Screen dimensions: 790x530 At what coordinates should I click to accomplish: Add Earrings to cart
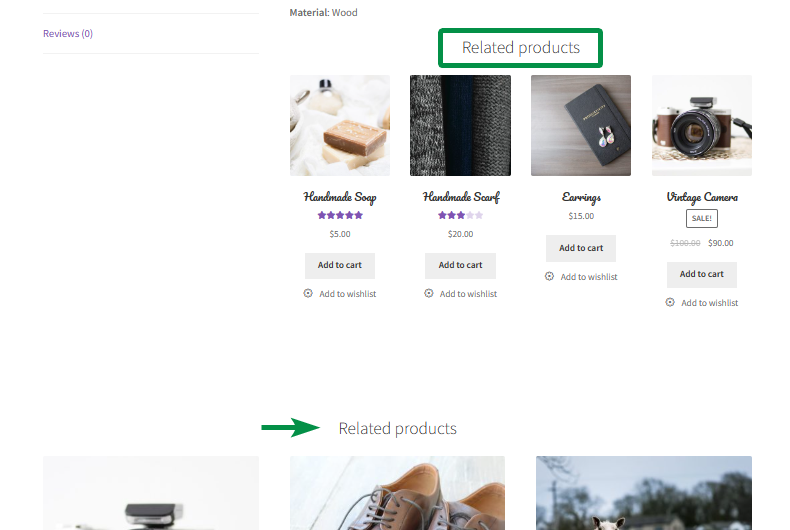(581, 248)
